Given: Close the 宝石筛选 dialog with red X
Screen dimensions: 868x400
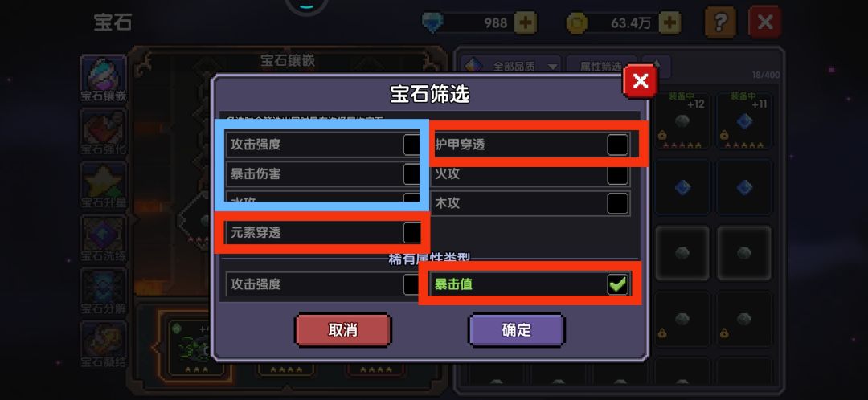Looking at the screenshot, I should click(640, 81).
